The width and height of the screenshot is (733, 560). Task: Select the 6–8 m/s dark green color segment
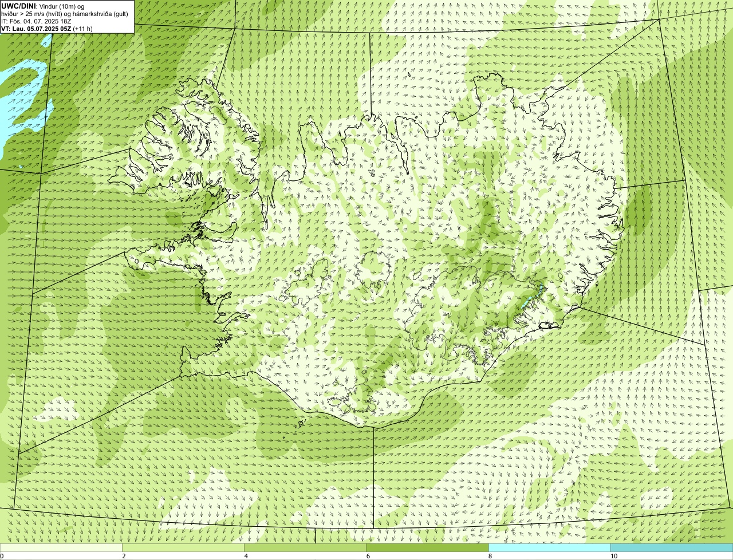(427, 548)
